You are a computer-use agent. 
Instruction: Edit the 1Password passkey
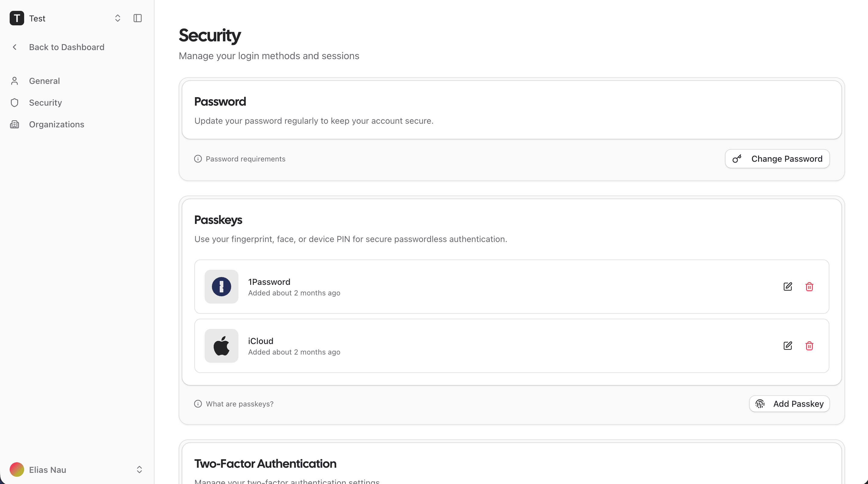tap(788, 287)
